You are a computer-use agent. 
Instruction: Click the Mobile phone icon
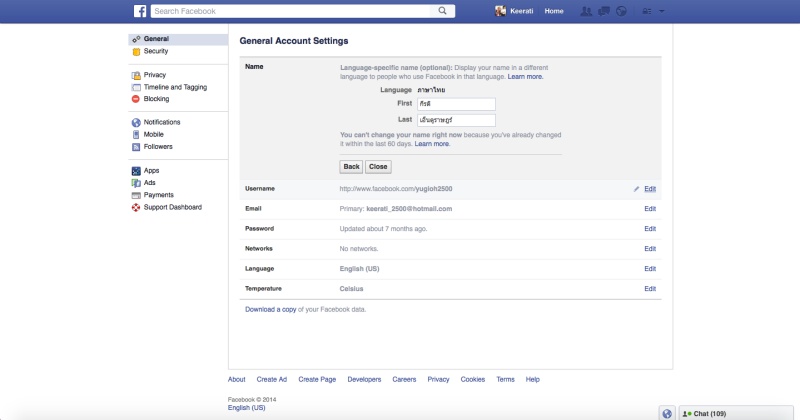click(136, 135)
